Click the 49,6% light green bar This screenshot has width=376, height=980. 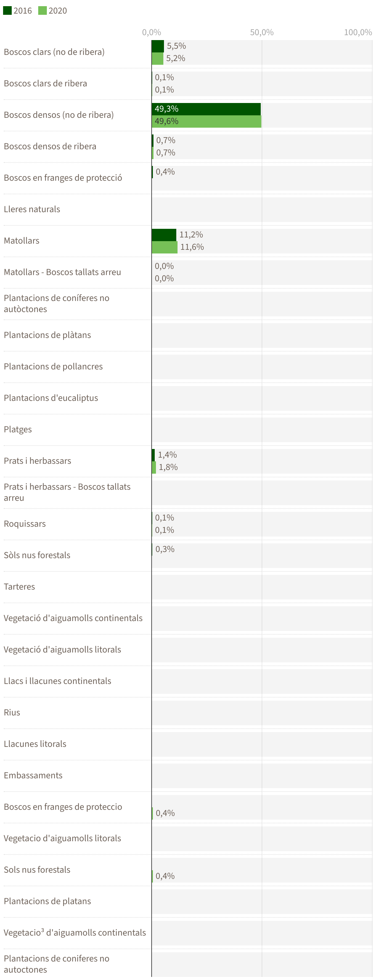coord(206,121)
